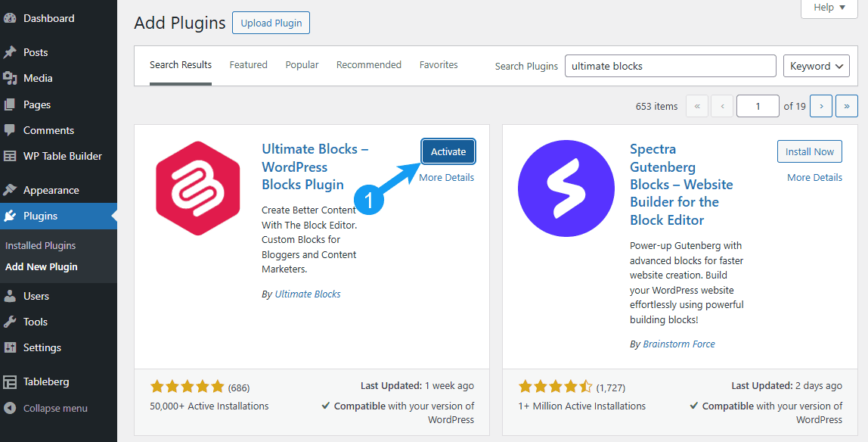This screenshot has width=868, height=442.
Task: Open the Brainstorm Force author link
Action: [x=679, y=344]
